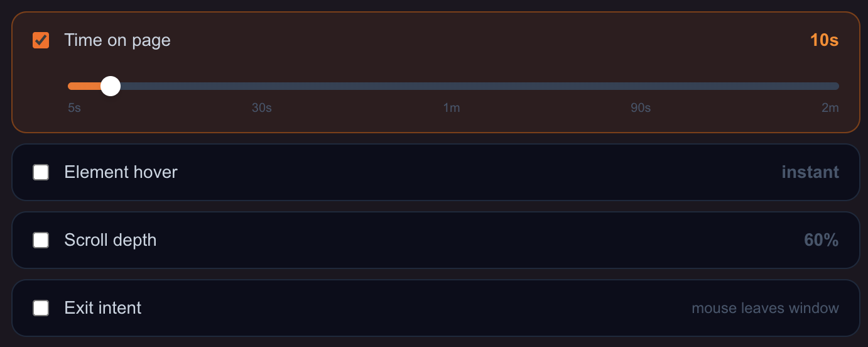Click the 60% value for Scroll depth
This screenshot has height=347, width=868.
821,240
